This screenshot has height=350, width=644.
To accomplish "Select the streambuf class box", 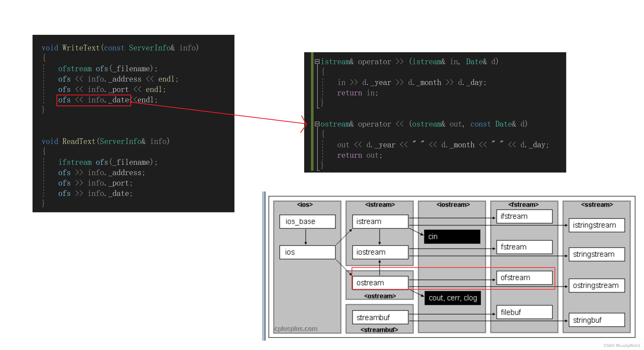I will click(x=380, y=317).
